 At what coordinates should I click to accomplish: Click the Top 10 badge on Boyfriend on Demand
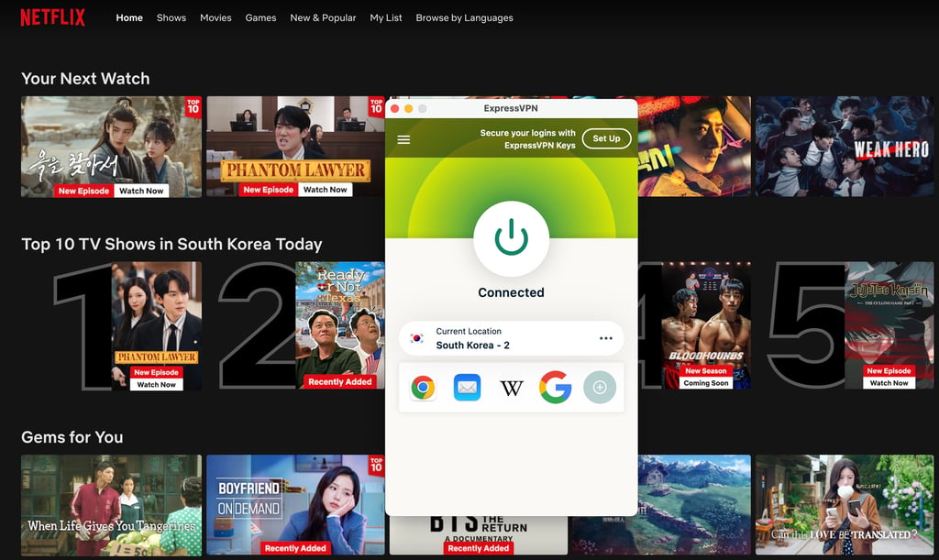(376, 465)
